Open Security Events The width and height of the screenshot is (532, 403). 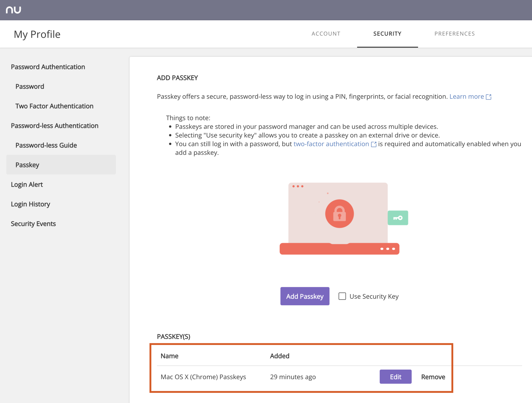click(33, 224)
